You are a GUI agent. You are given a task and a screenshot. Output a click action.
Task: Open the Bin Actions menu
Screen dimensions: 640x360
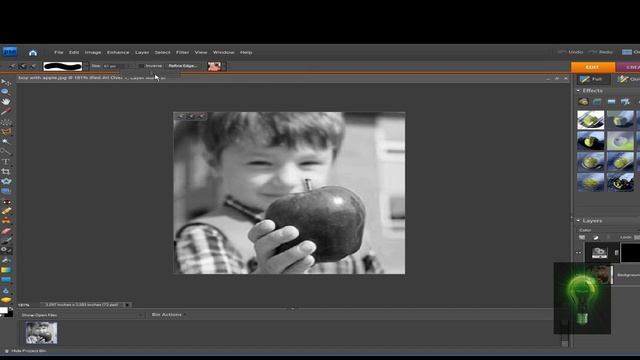click(x=168, y=315)
